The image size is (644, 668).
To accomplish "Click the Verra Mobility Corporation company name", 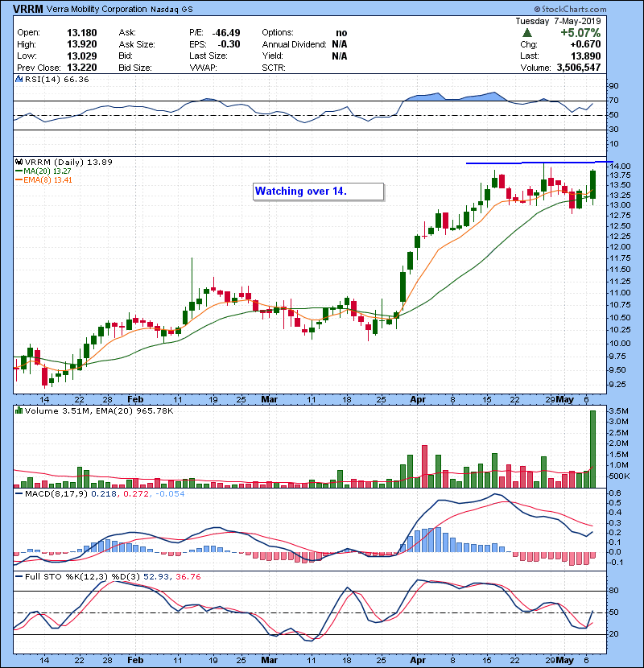I will (97, 9).
